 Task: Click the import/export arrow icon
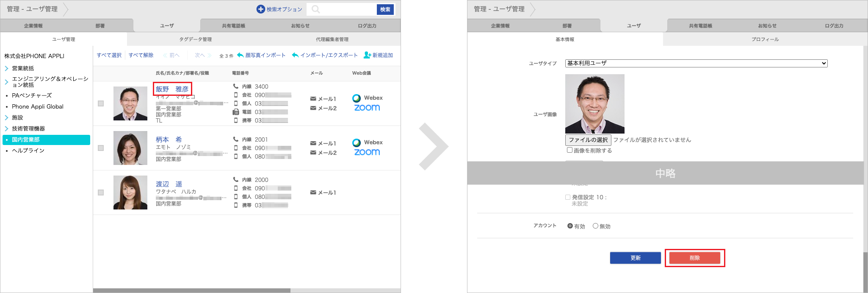click(296, 55)
